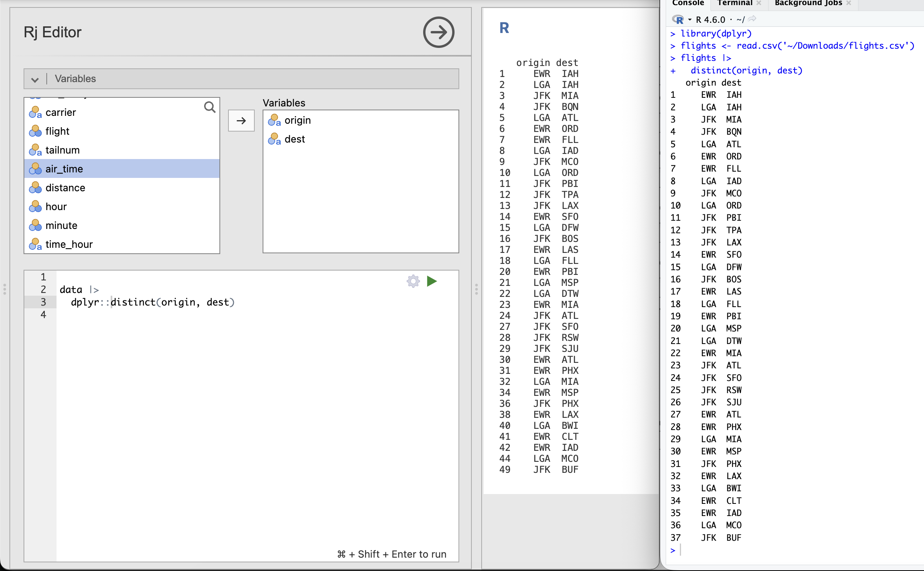Click the 'data |>' code line

(79, 290)
